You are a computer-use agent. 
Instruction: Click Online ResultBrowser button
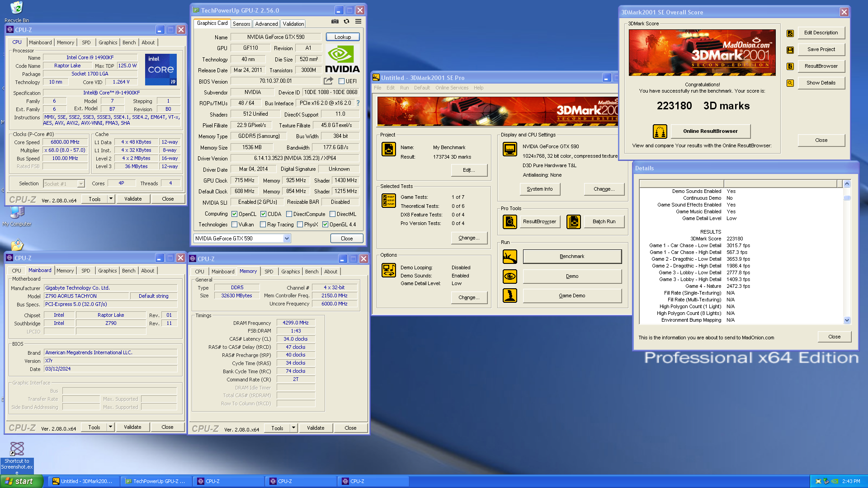coord(710,131)
